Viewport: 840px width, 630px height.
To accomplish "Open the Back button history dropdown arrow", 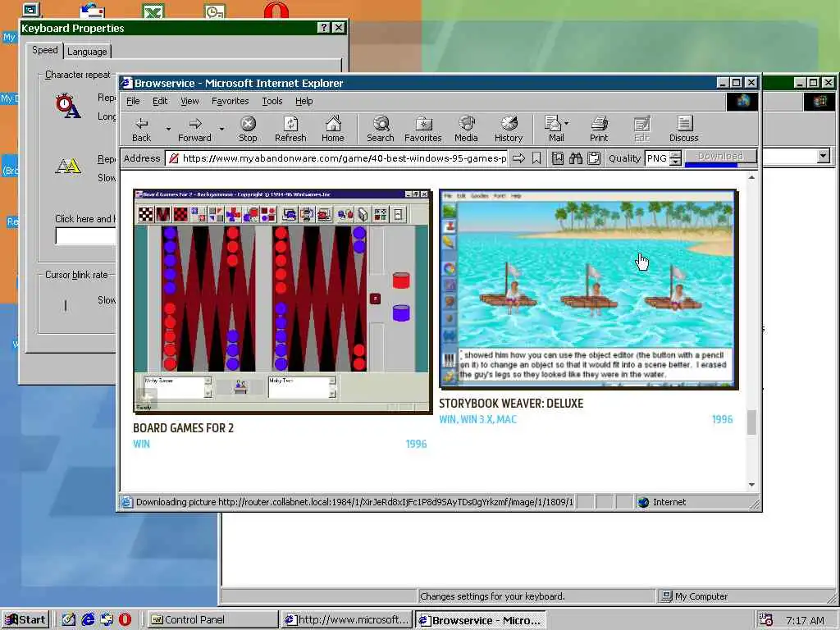I will (168, 129).
